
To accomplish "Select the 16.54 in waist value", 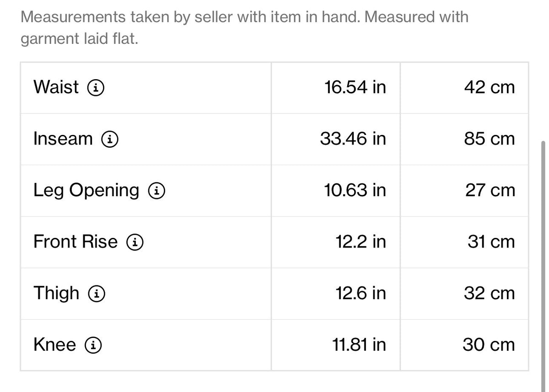I will [x=355, y=87].
